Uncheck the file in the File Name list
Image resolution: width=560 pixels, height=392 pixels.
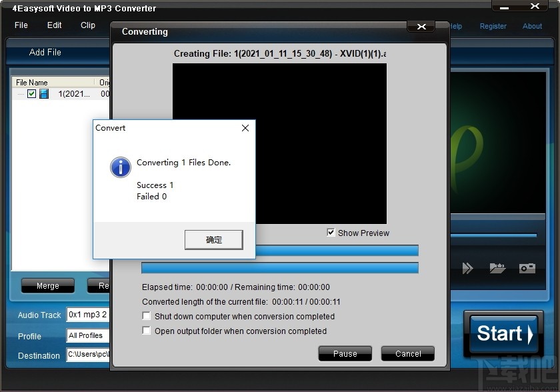pos(33,93)
